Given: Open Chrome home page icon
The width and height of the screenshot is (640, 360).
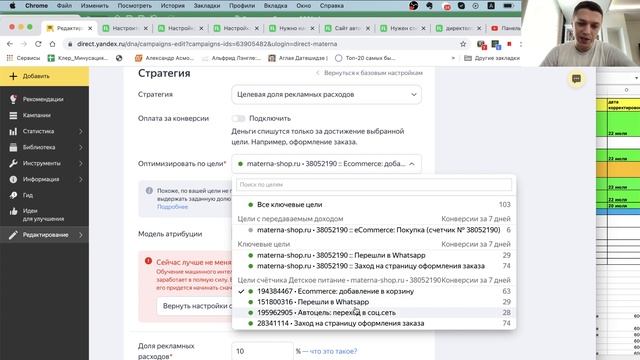Looking at the screenshot, I should (52, 44).
